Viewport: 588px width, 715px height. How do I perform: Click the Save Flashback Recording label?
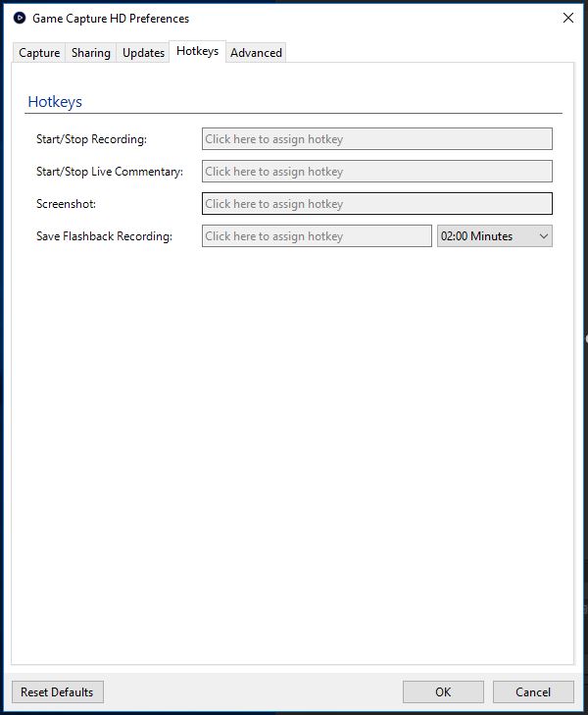(104, 237)
